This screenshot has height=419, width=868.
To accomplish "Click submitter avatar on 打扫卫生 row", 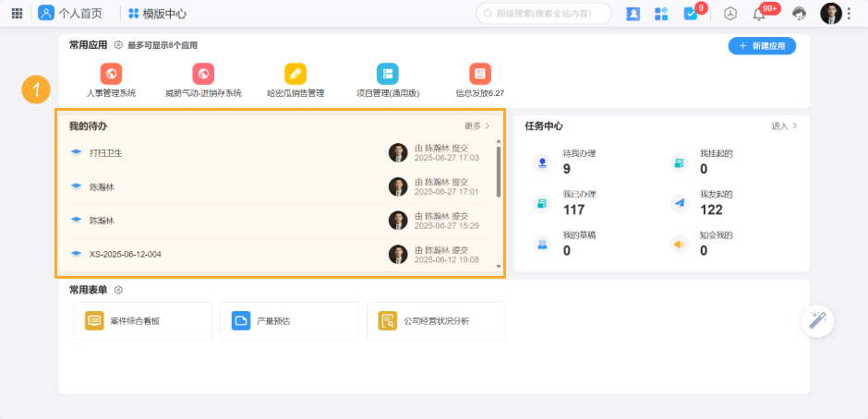I will (398, 153).
